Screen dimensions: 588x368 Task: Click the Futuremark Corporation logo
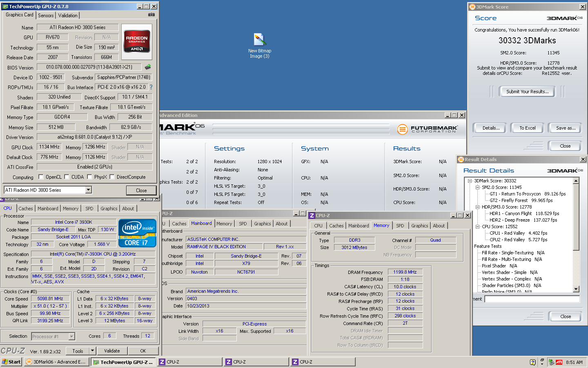[427, 129]
